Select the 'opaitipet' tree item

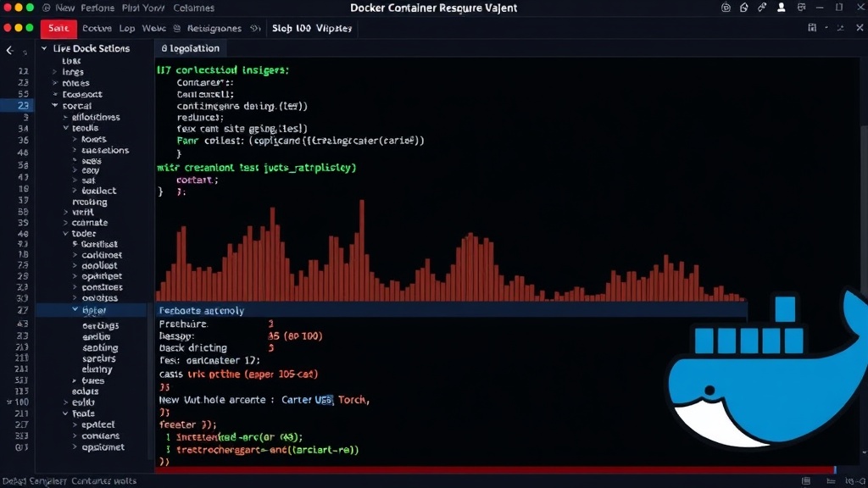(x=102, y=276)
